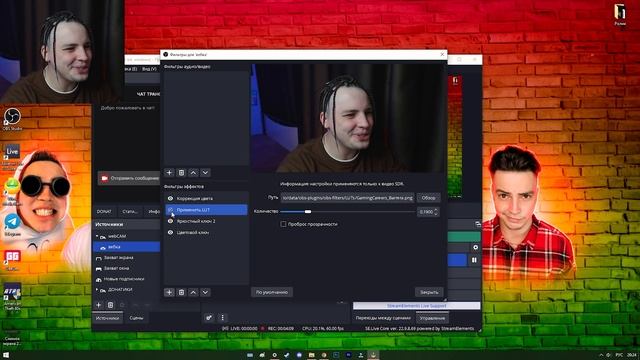Delete selected audio/video filter trash icon
The height and width of the screenshot is (360, 640).
[181, 173]
